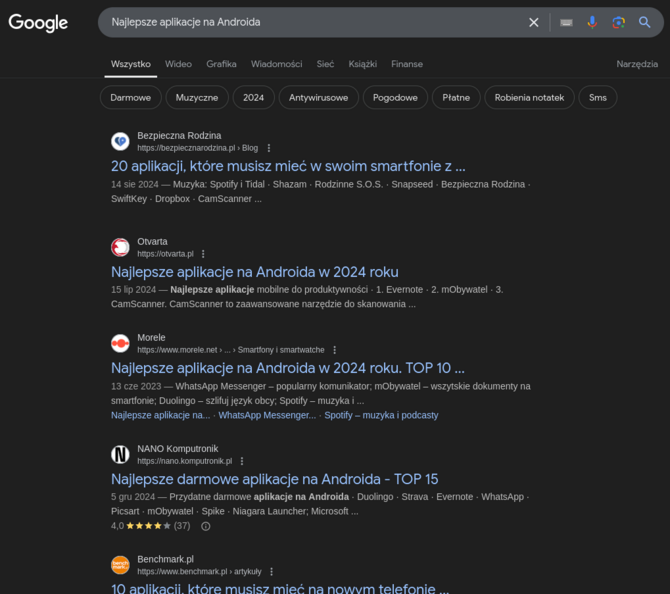Open the Książki tab
Screen dimensions: 670x594
tap(362, 64)
